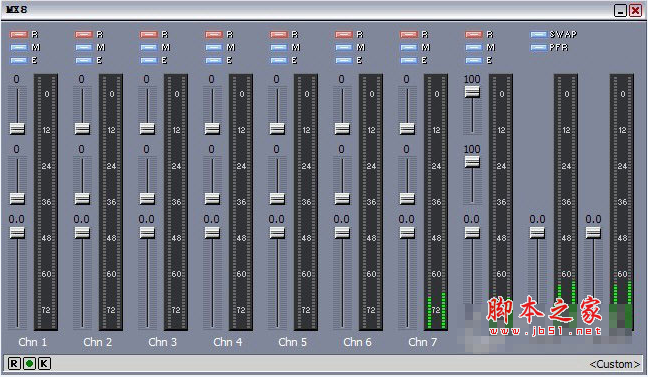This screenshot has width=648, height=377.
Task: Mute channel 3 with its M button
Action: pyautogui.click(x=149, y=48)
